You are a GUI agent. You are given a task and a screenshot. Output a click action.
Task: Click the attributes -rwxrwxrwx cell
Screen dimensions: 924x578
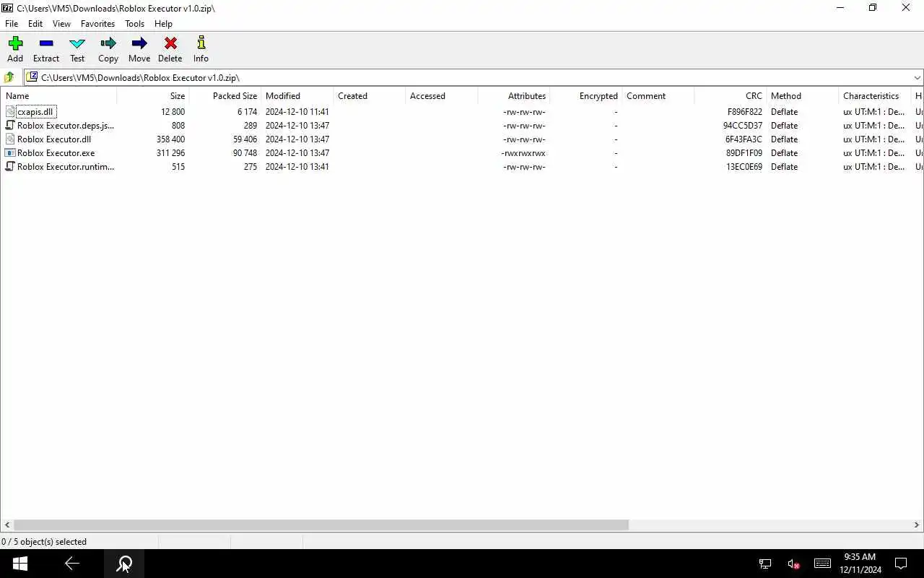tap(523, 153)
